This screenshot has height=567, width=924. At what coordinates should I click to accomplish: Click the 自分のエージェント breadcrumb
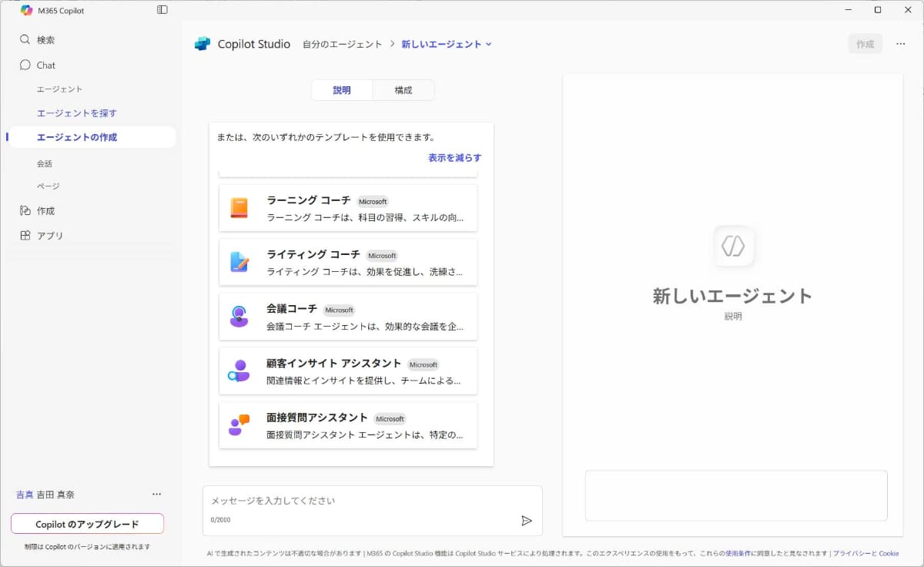click(342, 45)
